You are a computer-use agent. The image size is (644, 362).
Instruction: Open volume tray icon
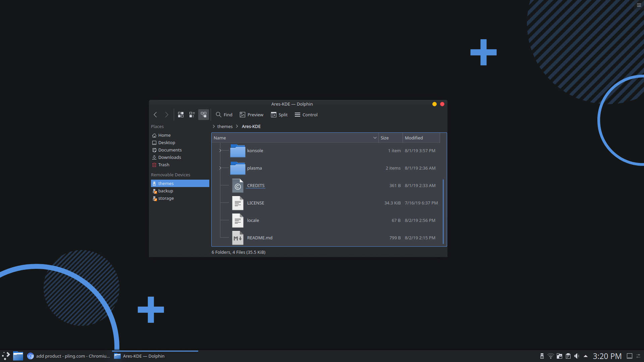point(577,356)
